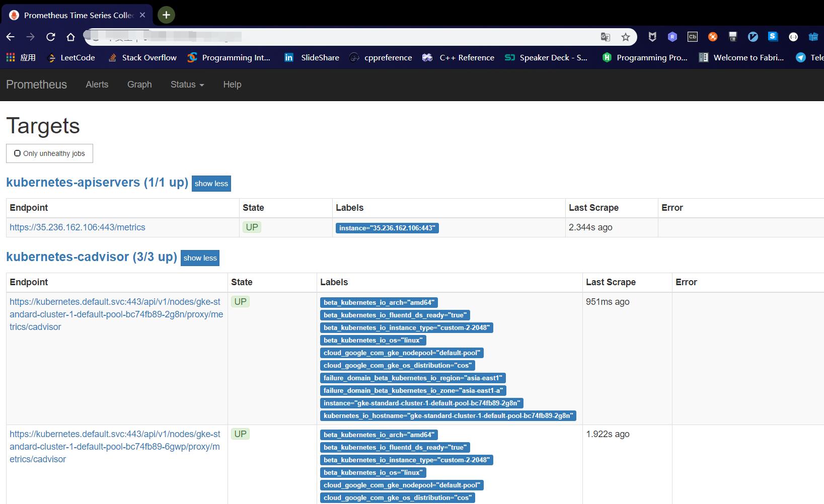
Task: Open the browser home page
Action: tap(71, 37)
